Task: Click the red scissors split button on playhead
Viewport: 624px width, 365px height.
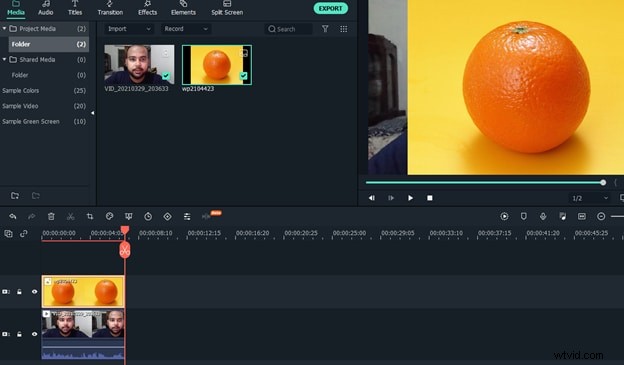Action: pyautogui.click(x=125, y=250)
